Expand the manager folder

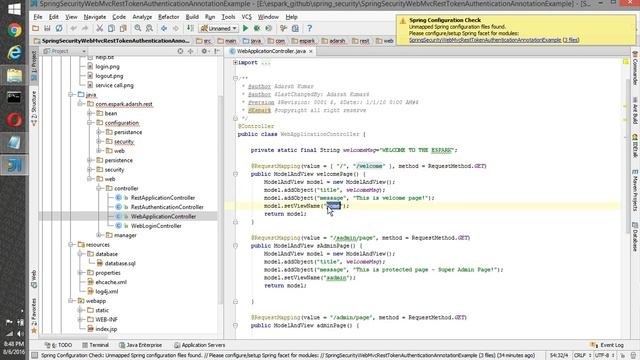tap(99, 236)
